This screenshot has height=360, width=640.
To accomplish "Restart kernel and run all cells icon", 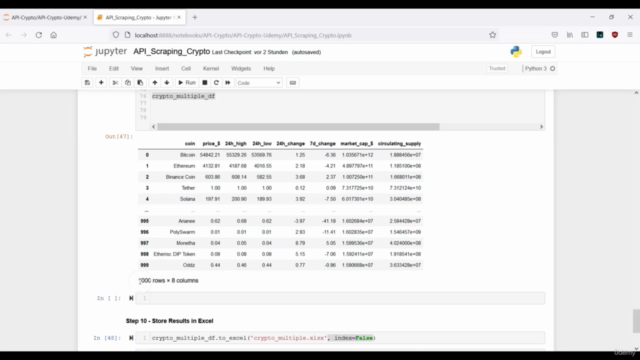I will coord(228,83).
